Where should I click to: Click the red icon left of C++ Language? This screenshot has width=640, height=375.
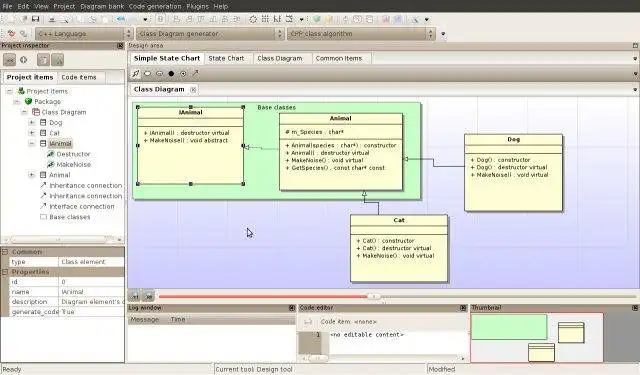click(11, 34)
